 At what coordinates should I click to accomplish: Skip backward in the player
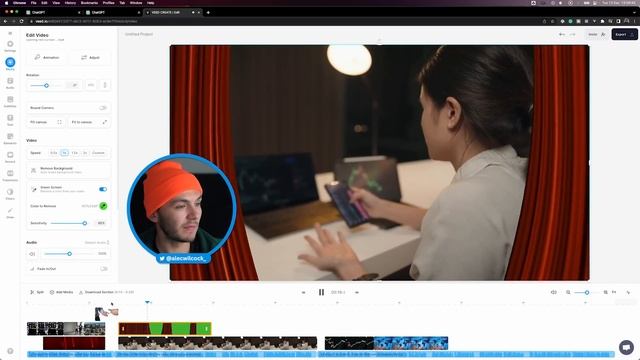click(x=303, y=292)
